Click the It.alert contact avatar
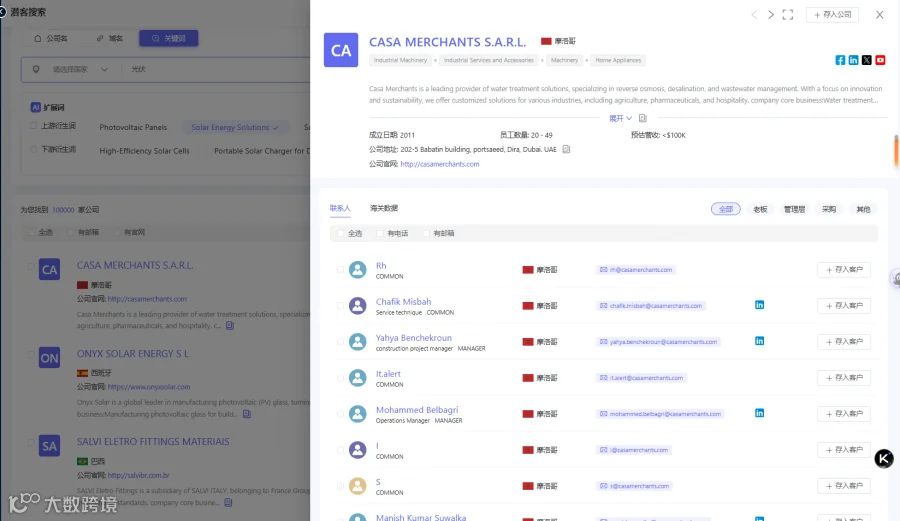This screenshot has height=521, width=900. click(358, 378)
